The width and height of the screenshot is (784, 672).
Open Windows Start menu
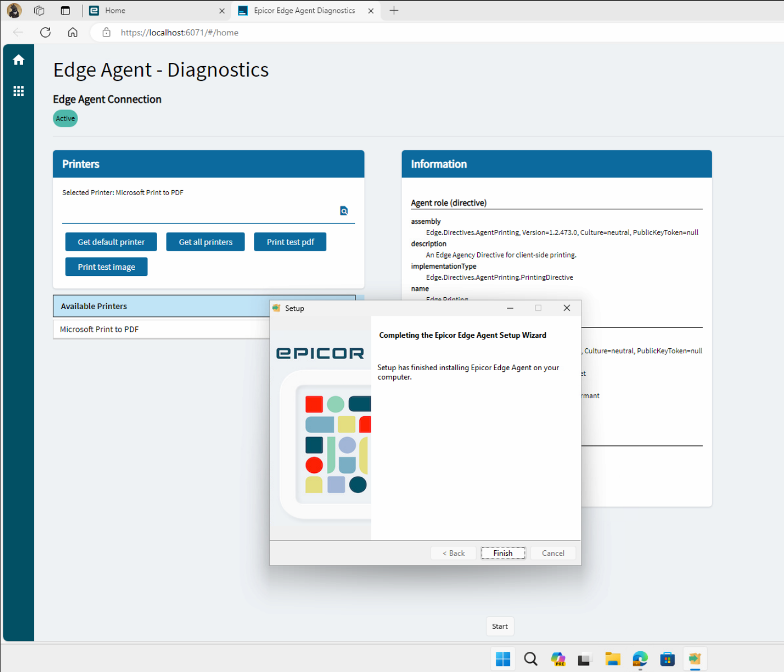[503, 659]
